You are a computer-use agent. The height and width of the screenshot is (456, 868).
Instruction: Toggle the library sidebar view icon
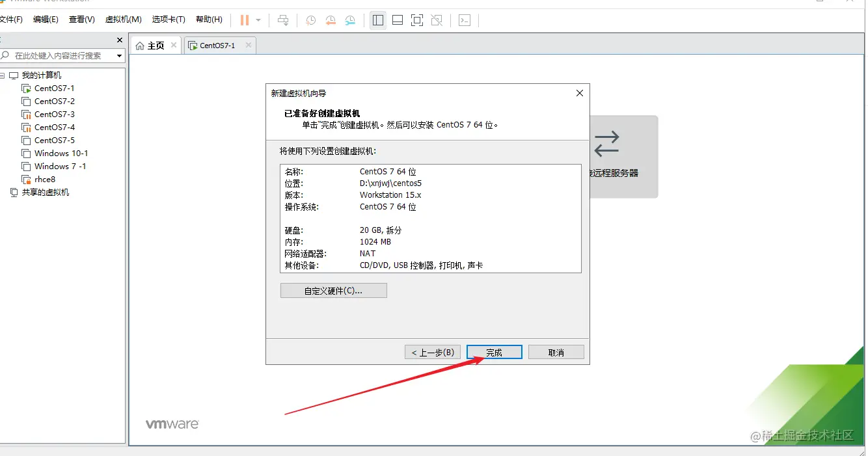tap(378, 20)
